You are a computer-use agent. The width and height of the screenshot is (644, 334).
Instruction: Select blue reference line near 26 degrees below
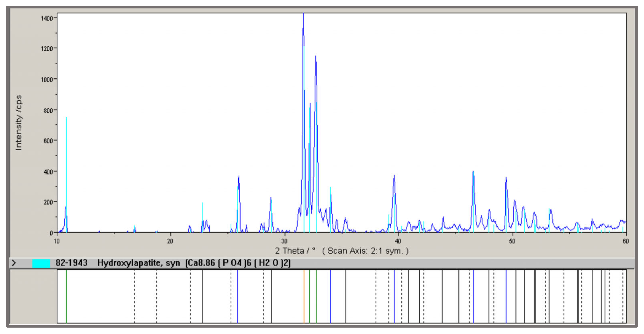pos(237,296)
